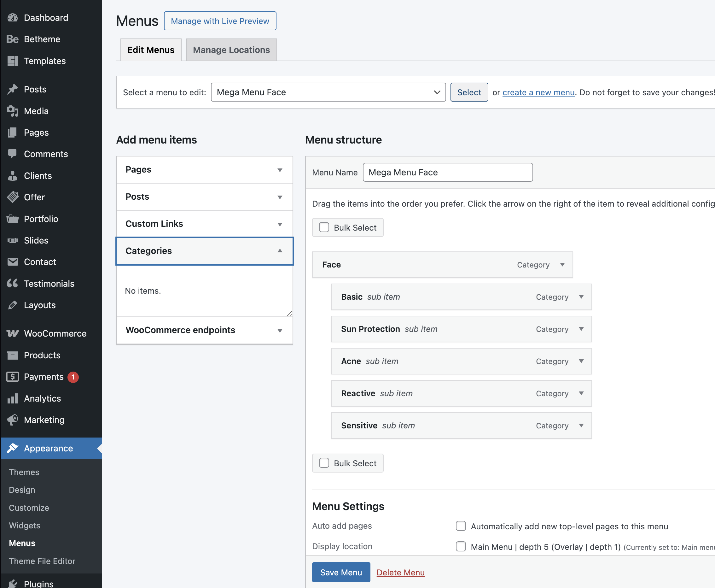Click the Dashboard gauge icon
This screenshot has height=588, width=715.
click(x=13, y=18)
